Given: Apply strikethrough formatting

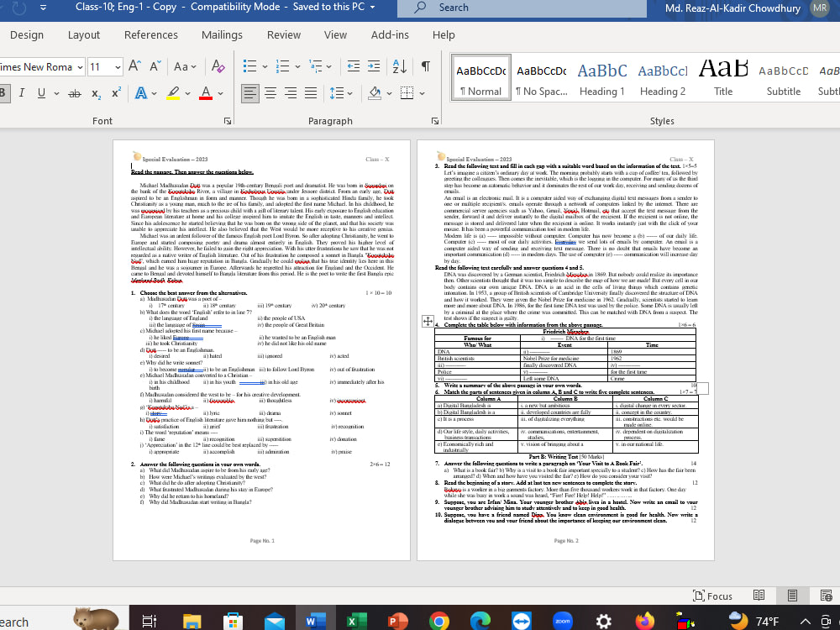Looking at the screenshot, I should [75, 93].
